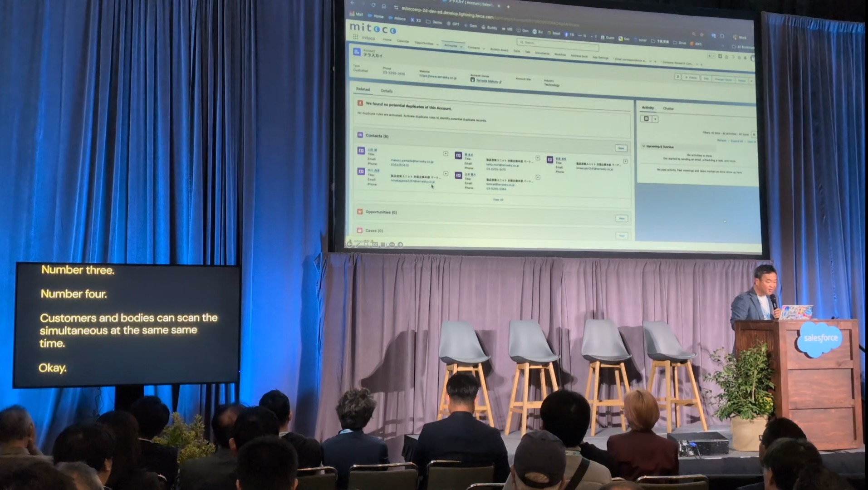
Task: Click View All link under contacts
Action: click(x=498, y=200)
